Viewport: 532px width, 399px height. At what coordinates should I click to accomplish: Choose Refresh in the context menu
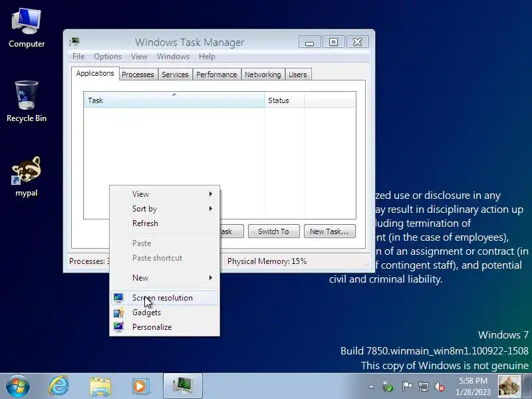tap(164, 223)
